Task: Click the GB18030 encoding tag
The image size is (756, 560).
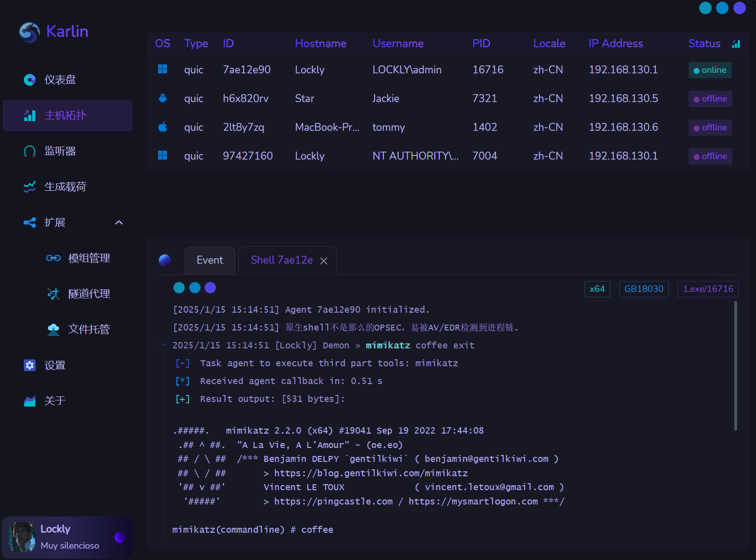Action: [644, 289]
